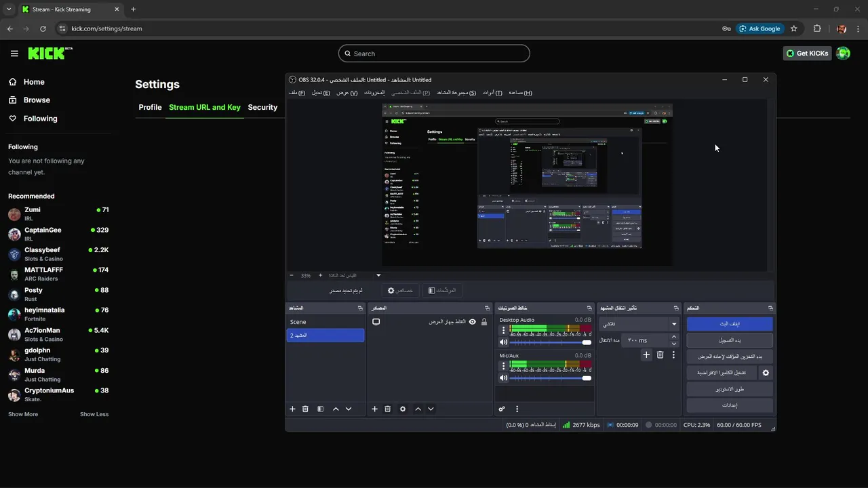This screenshot has height=488, width=868.
Task: Adjust Mic/Aux volume slider
Action: [550, 378]
